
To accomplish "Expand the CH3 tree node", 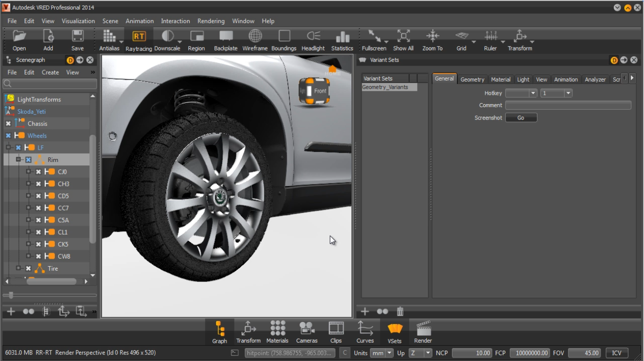I will (x=29, y=184).
